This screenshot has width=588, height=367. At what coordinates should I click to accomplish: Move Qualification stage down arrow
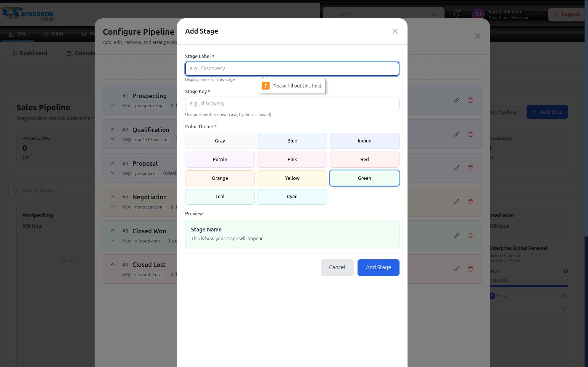113,139
